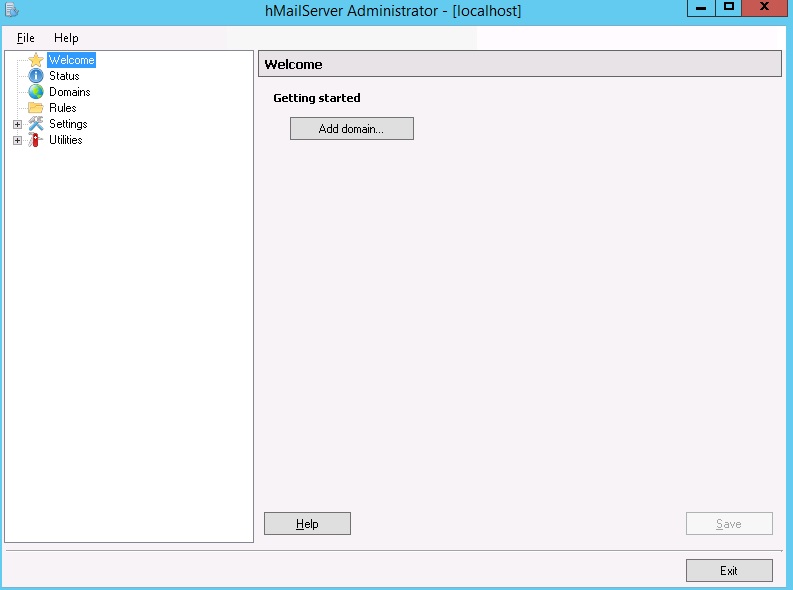793x590 pixels.
Task: Click the Utilities pocket-knife icon
Action: 36,140
